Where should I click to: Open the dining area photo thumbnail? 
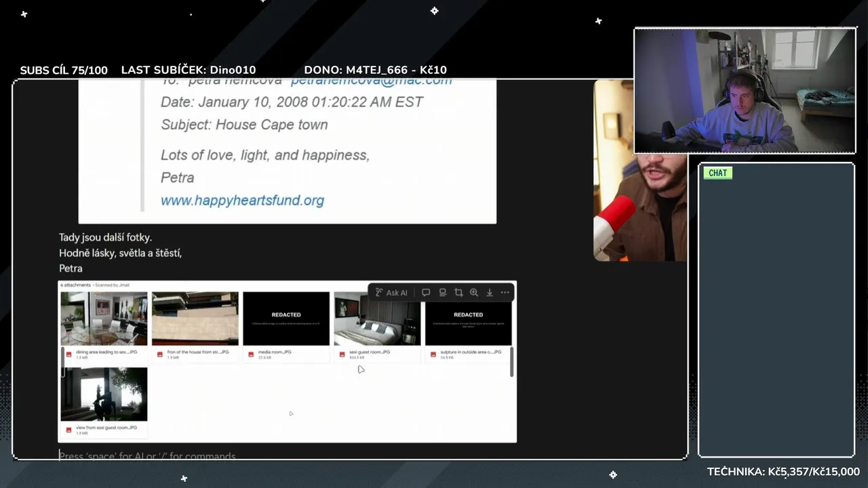tap(104, 319)
